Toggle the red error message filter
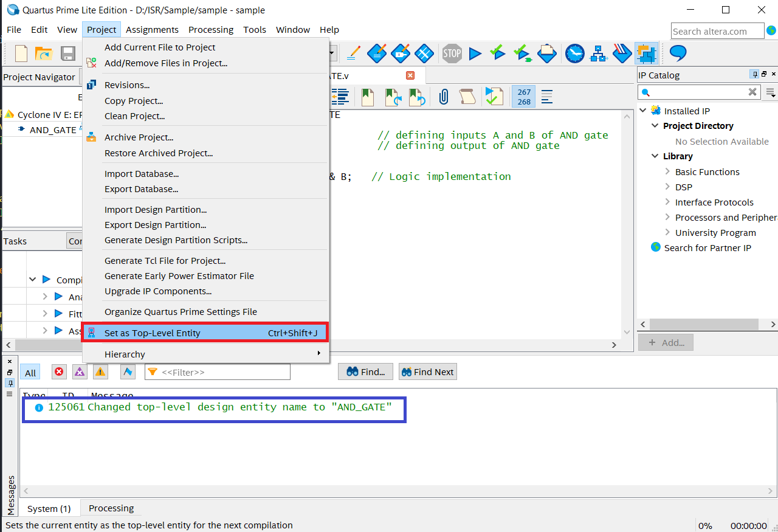Image resolution: width=778 pixels, height=532 pixels. [59, 371]
